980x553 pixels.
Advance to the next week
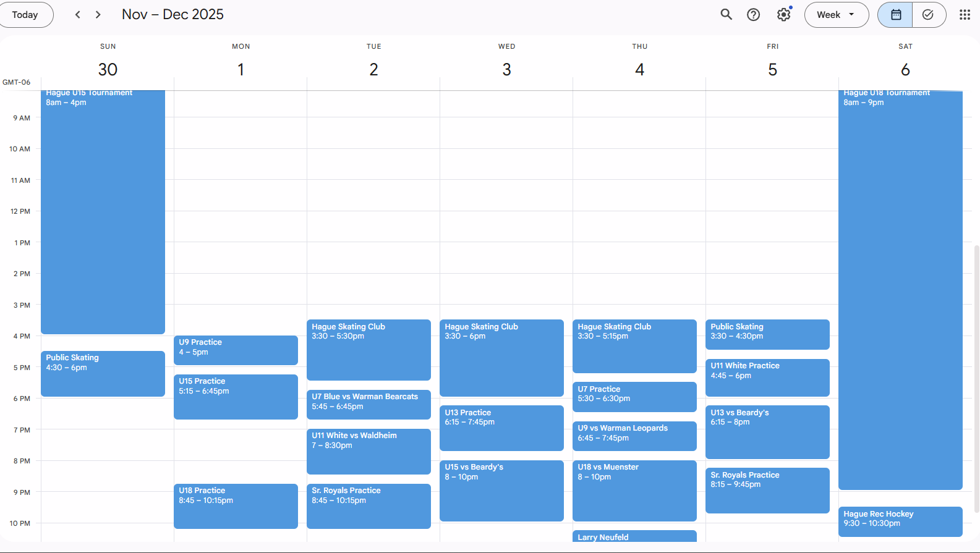(x=98, y=15)
